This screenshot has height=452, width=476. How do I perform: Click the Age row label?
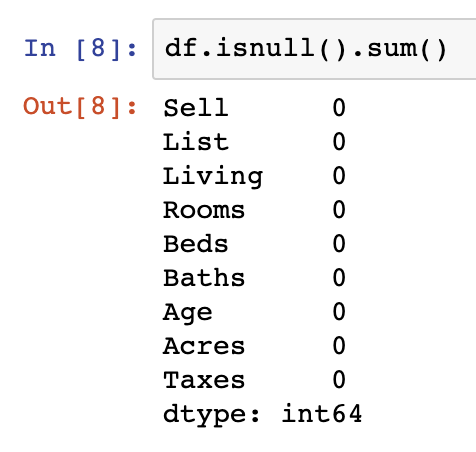click(x=188, y=313)
